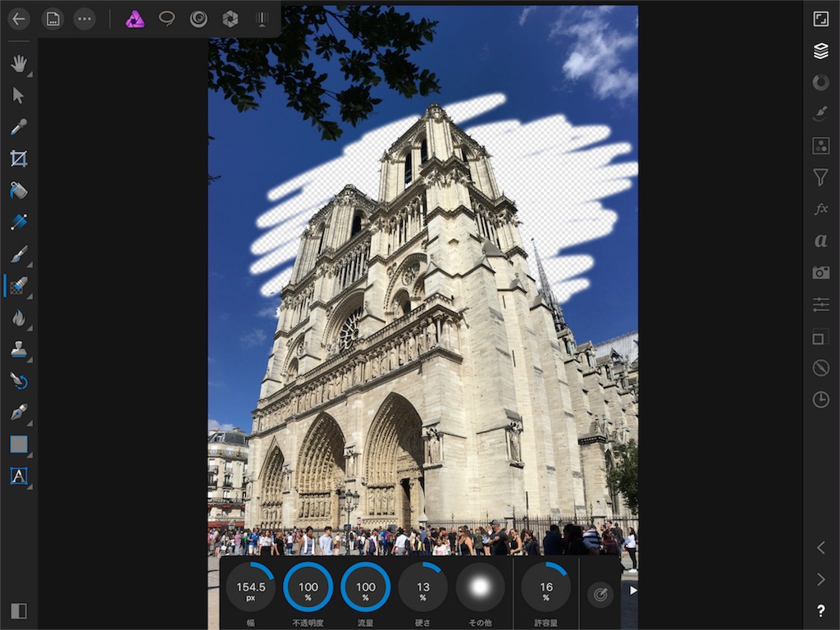Select the Rectangle shape tool
Screen dimensions: 840x630
[19, 444]
